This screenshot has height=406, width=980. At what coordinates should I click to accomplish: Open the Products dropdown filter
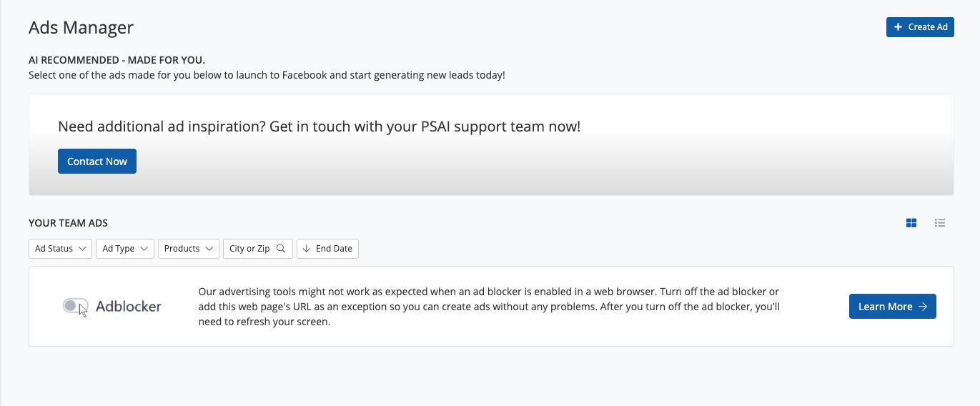[189, 249]
